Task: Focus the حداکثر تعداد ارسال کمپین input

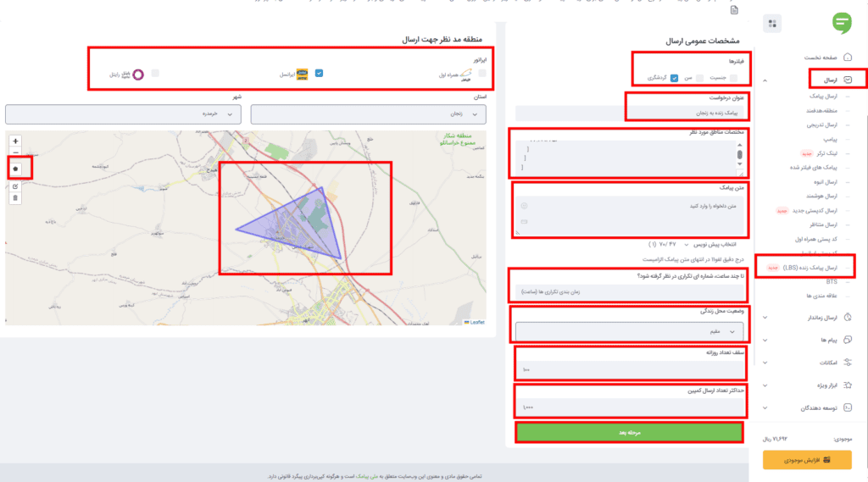Action: coord(630,407)
